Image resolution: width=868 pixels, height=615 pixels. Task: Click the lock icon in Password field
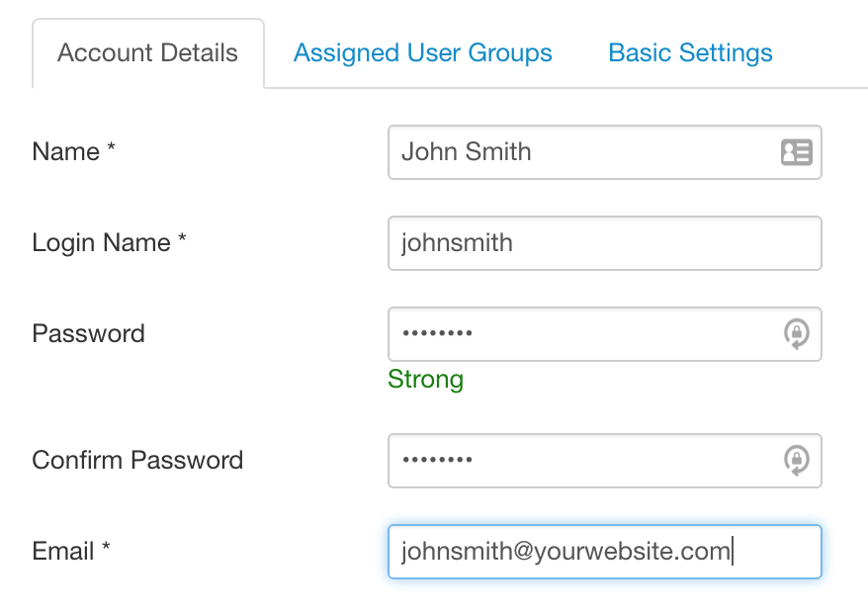(x=796, y=334)
